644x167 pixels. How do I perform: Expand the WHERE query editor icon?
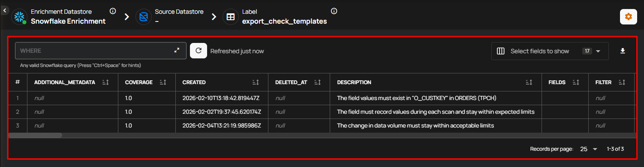(177, 51)
